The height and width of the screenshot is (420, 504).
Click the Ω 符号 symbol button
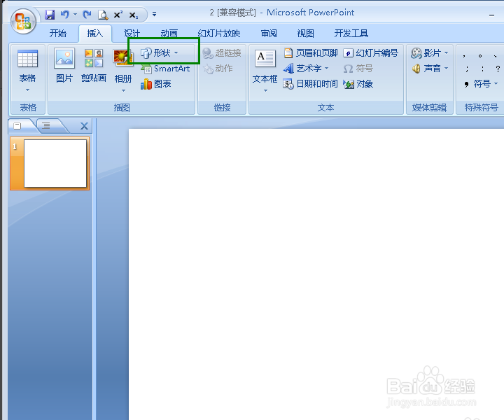tap(358, 69)
